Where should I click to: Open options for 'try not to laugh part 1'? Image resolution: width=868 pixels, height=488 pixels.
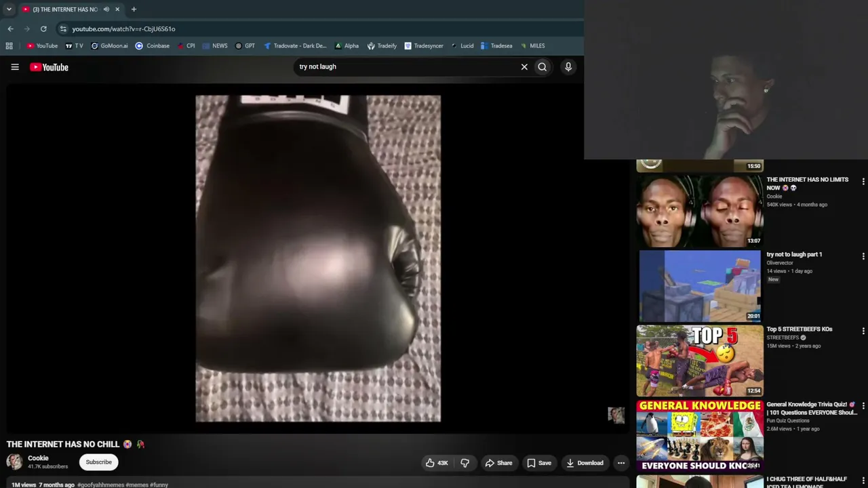coord(863,256)
